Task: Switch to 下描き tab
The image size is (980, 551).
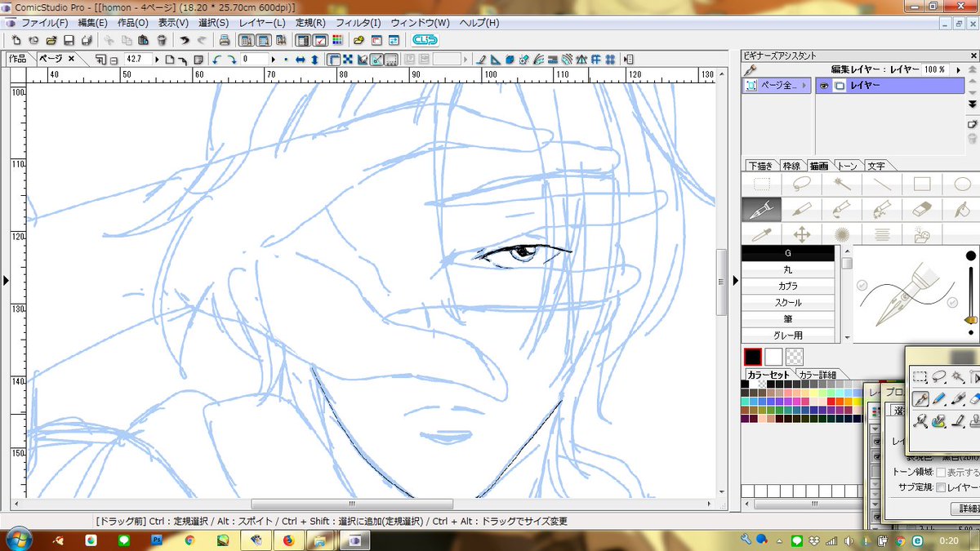Action: pyautogui.click(x=760, y=166)
